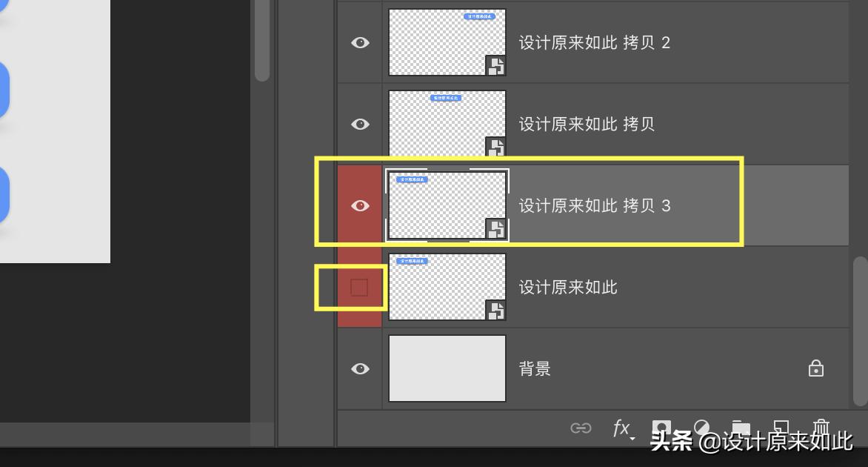Select the 设计原来如此 拷贝 layer name

[x=587, y=124]
